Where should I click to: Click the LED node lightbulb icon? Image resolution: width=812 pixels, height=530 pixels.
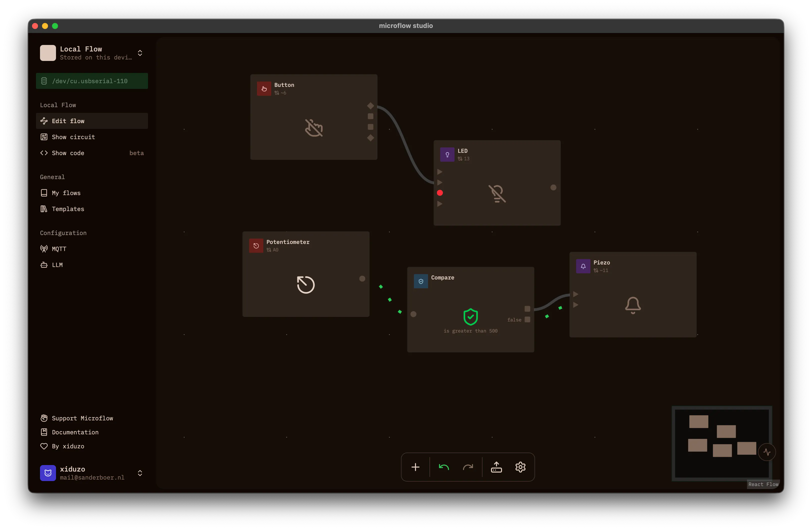[x=447, y=154]
